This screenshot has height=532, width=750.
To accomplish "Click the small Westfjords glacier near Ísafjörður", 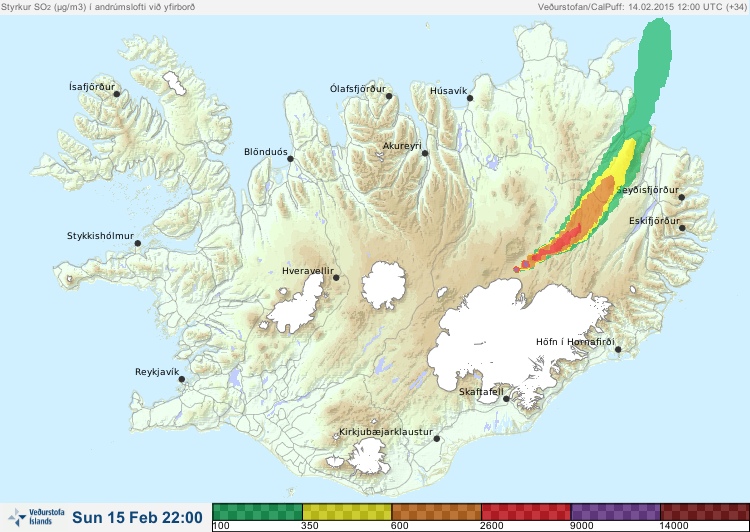I will [x=174, y=83].
